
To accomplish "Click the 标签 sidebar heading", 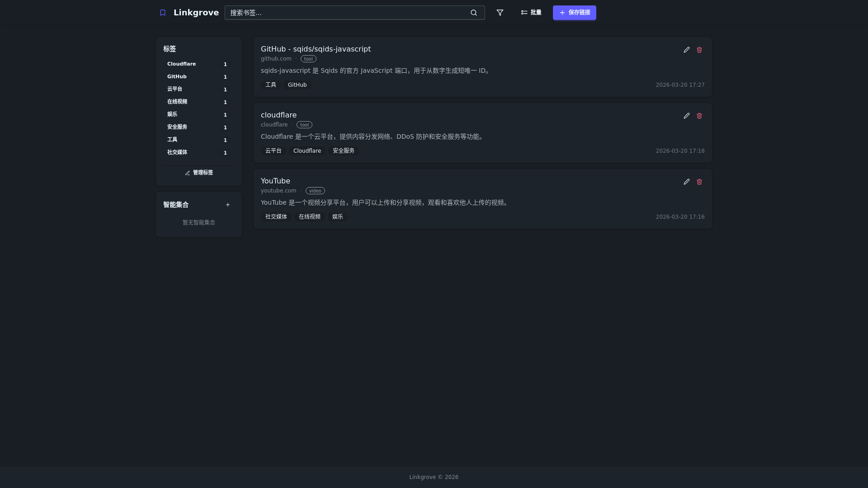I will click(x=170, y=49).
